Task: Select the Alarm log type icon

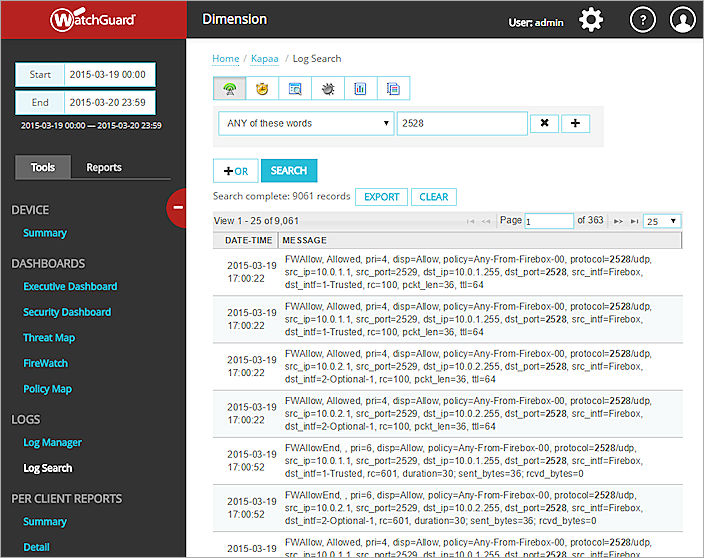Action: pyautogui.click(x=262, y=89)
